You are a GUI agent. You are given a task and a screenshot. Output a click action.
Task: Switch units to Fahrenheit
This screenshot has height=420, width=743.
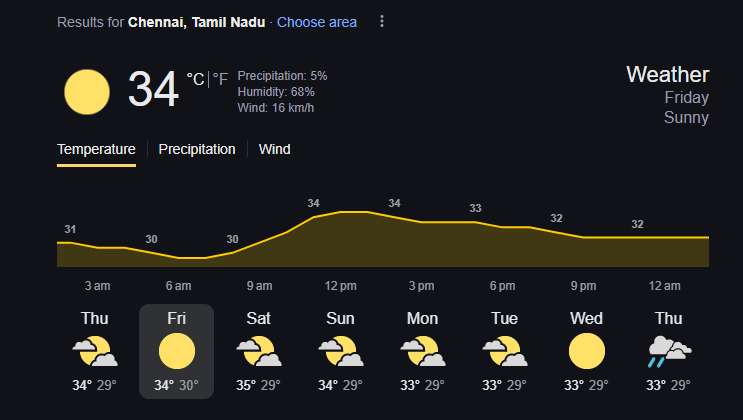pos(220,79)
